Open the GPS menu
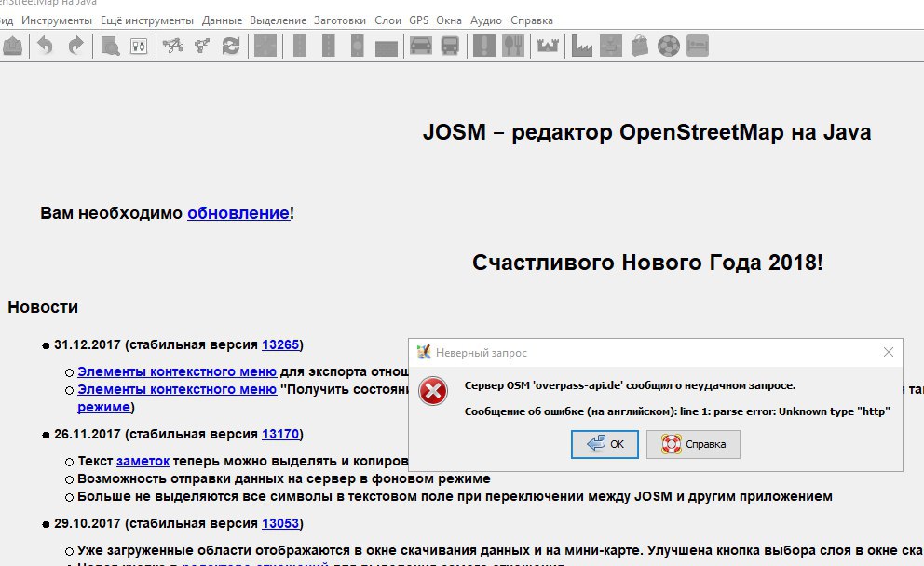 point(418,20)
